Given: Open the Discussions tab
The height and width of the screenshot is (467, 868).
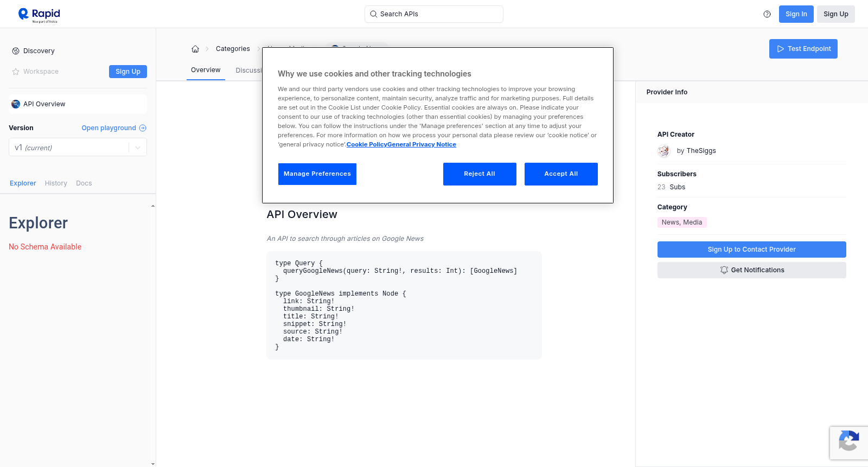Looking at the screenshot, I should pos(248,71).
